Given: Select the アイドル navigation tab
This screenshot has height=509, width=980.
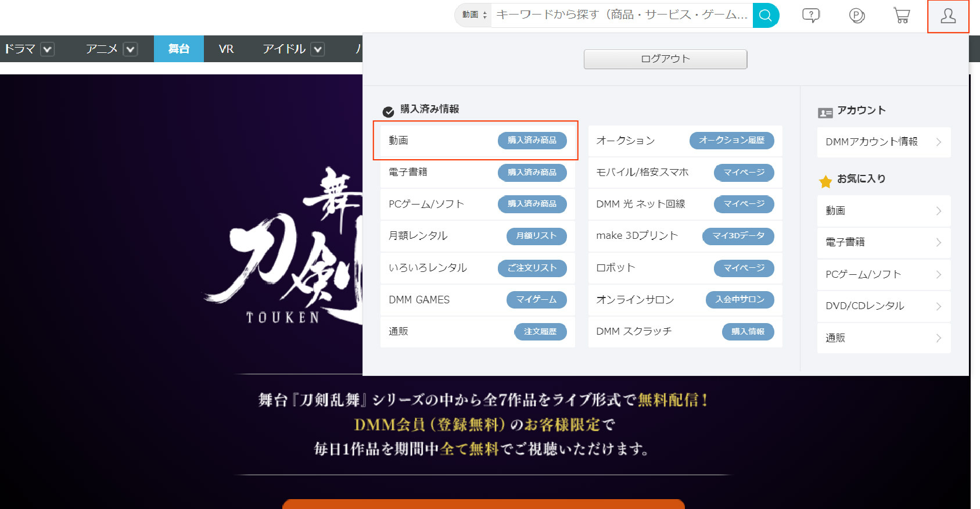Looking at the screenshot, I should click(x=284, y=49).
